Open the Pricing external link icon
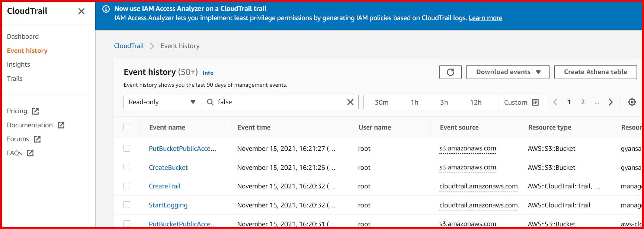The width and height of the screenshot is (644, 229). click(35, 111)
